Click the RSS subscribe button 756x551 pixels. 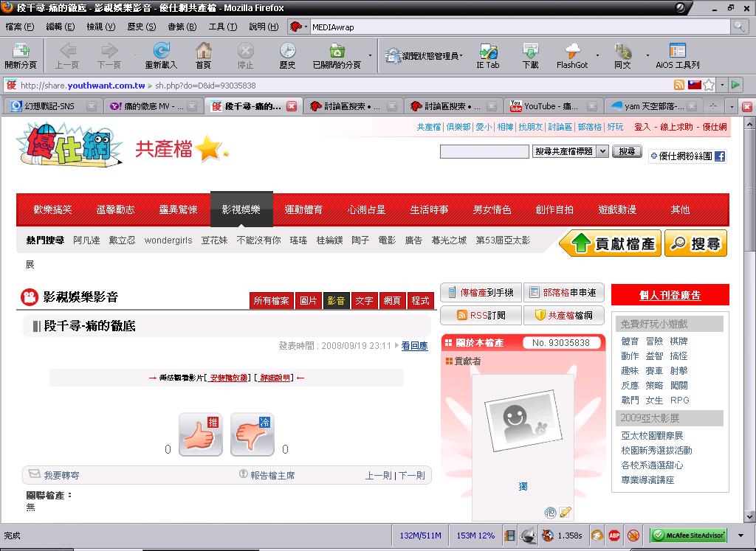[481, 315]
